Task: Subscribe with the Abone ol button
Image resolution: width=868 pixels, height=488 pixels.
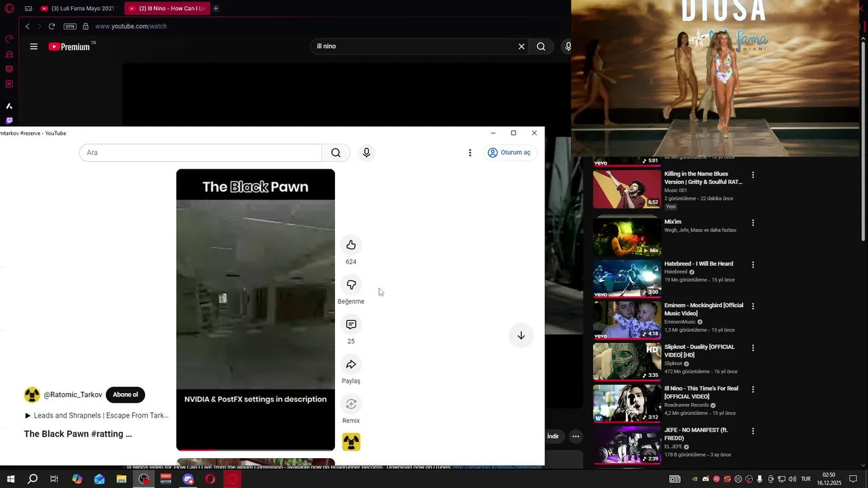Action: (125, 394)
